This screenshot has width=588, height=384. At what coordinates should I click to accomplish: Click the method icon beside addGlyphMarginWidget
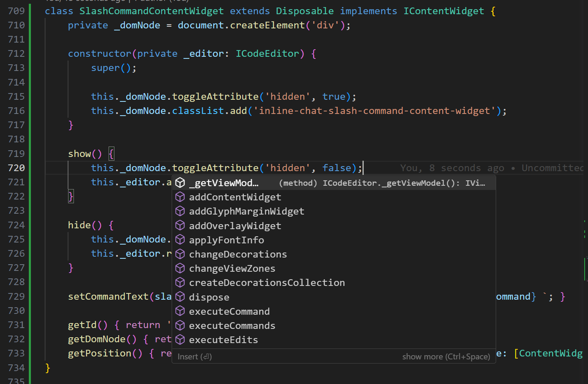point(180,211)
